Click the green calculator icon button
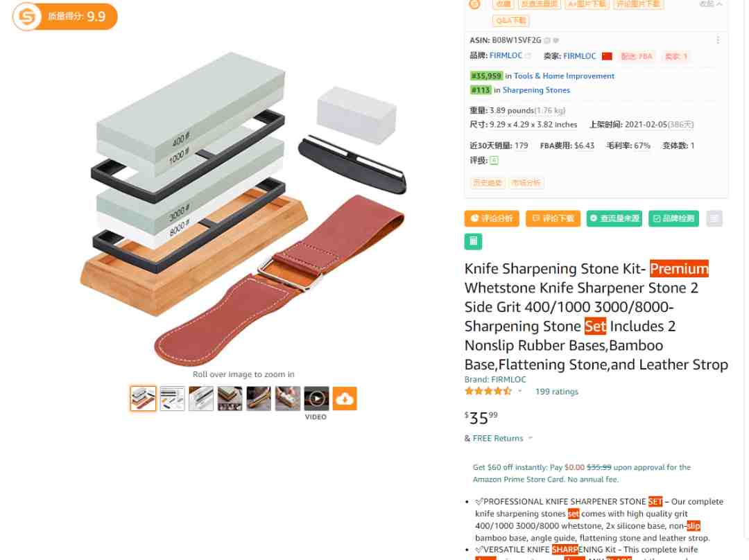 click(x=473, y=241)
